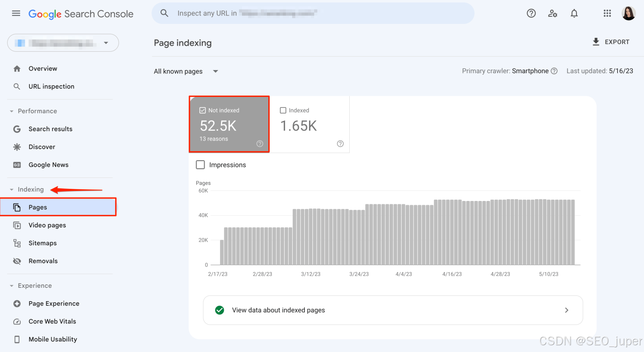Open users and permissions settings icon
644x352 pixels.
(x=553, y=13)
